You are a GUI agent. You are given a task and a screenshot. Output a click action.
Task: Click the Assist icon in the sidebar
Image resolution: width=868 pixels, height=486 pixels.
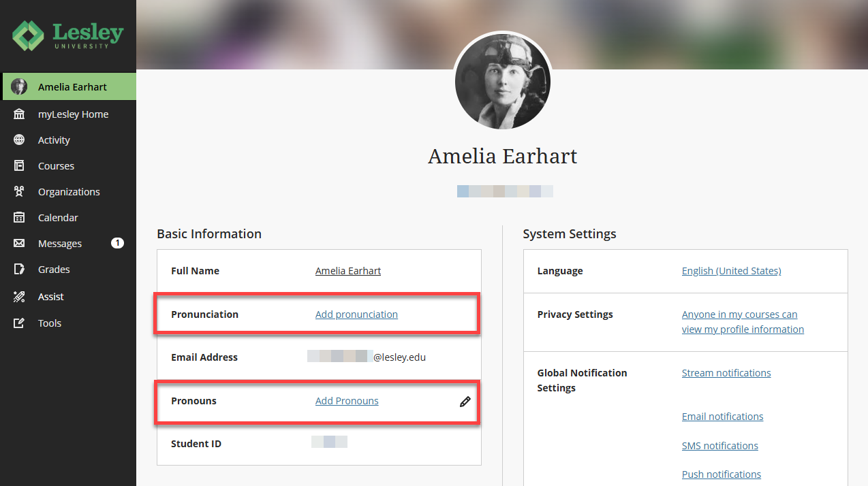tap(19, 297)
